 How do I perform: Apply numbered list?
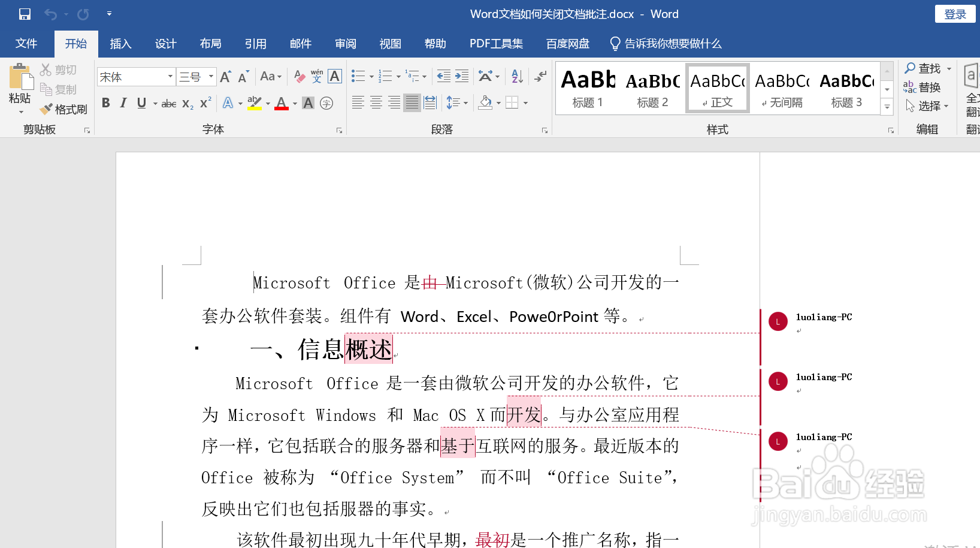click(x=386, y=76)
